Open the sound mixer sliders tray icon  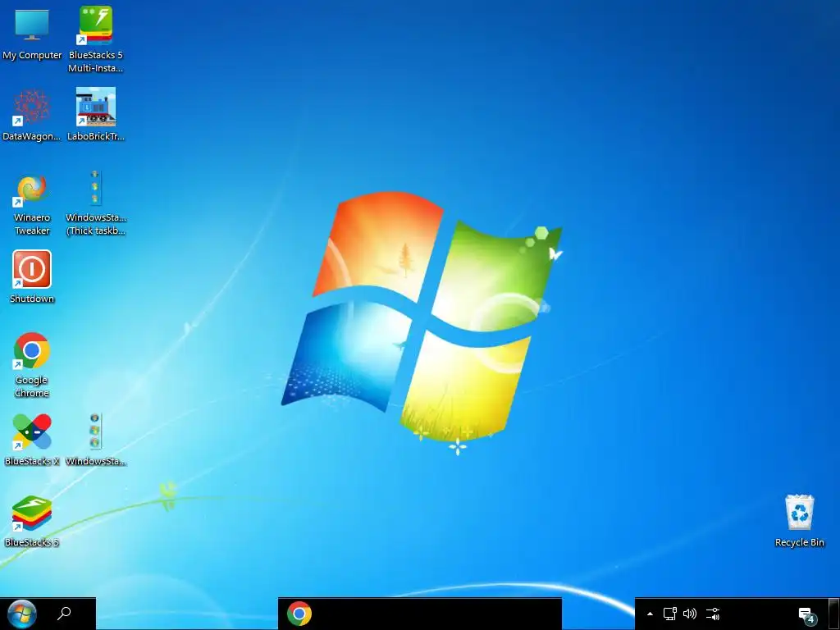tap(713, 614)
